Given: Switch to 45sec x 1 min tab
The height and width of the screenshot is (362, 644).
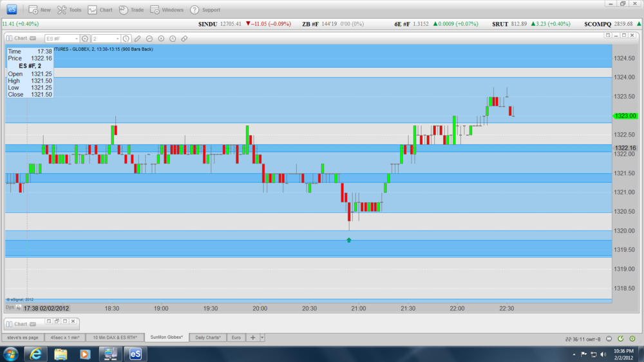Looking at the screenshot, I should [x=65, y=338].
